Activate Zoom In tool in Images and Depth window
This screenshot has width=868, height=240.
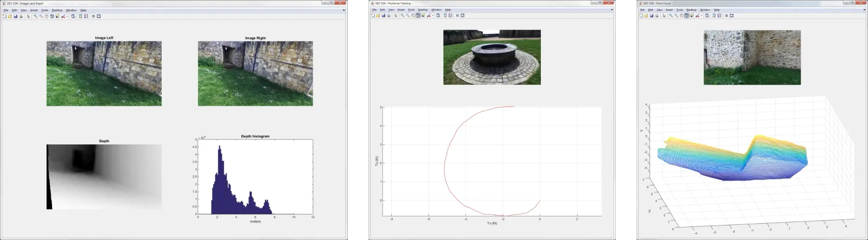point(35,16)
